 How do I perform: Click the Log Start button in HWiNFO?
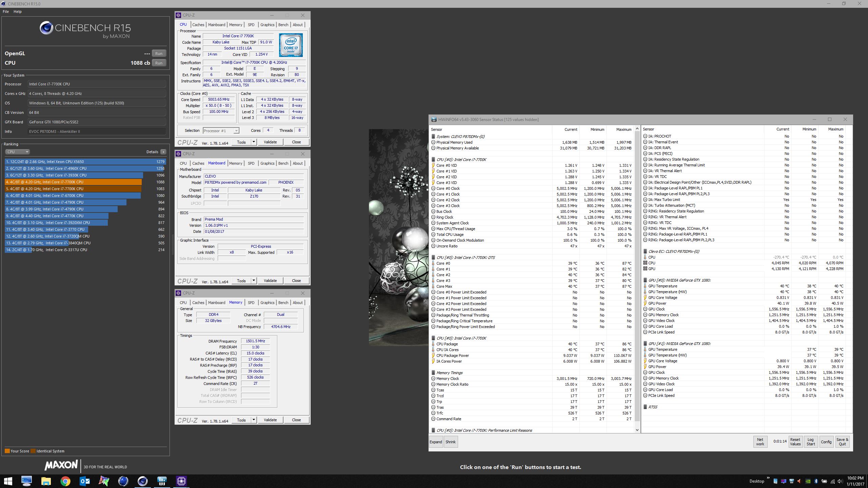(x=811, y=442)
